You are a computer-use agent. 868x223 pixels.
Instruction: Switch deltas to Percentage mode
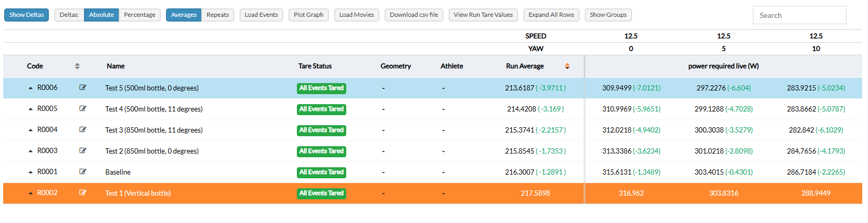[x=139, y=15]
